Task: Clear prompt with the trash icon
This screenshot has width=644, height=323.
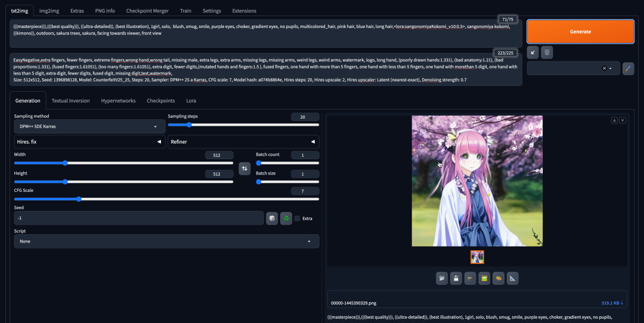Action: pos(547,52)
